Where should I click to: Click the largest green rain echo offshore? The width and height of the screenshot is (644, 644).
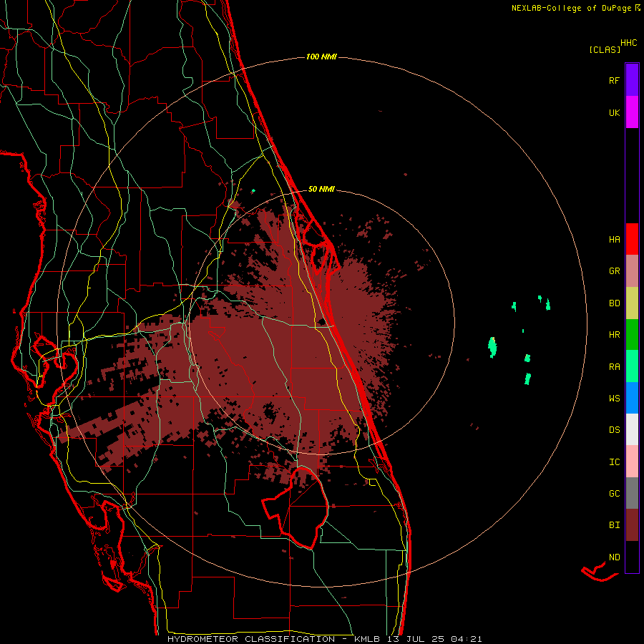(492, 347)
